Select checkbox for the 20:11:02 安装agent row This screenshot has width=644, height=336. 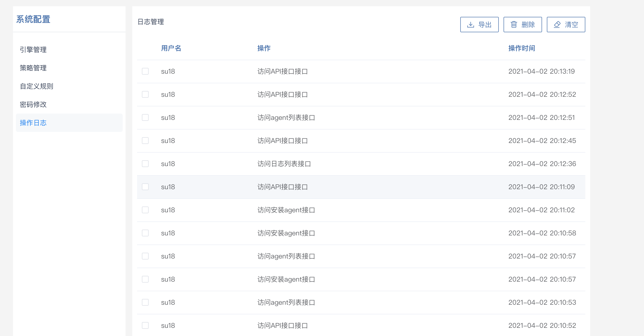(x=145, y=210)
